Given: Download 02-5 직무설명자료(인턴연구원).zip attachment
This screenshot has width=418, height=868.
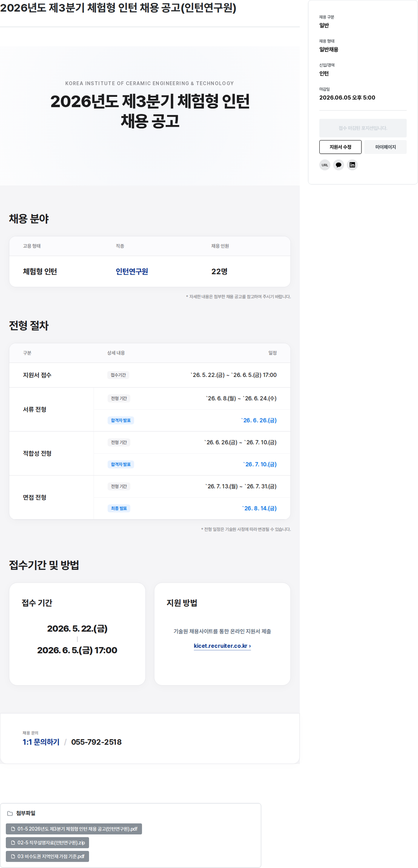Looking at the screenshot, I should coord(48,842).
